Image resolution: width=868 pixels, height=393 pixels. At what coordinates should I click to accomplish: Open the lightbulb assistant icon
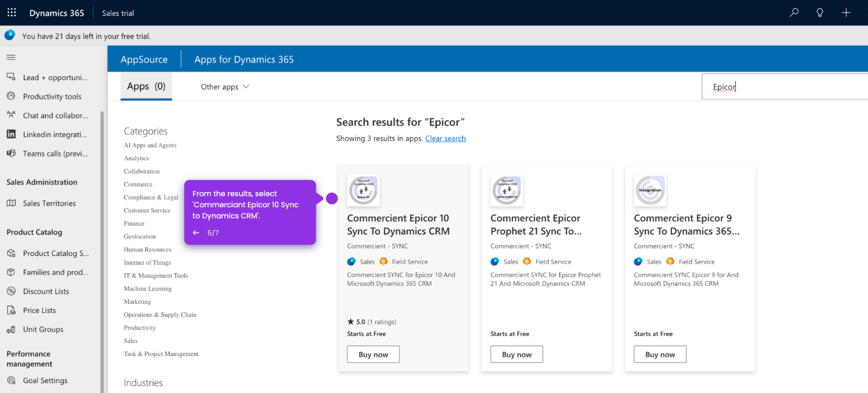click(x=820, y=13)
